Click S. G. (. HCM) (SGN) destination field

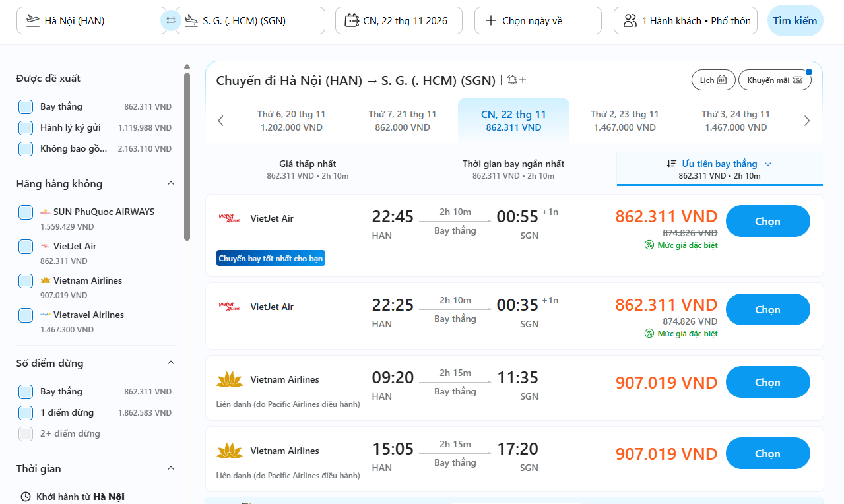(250, 20)
